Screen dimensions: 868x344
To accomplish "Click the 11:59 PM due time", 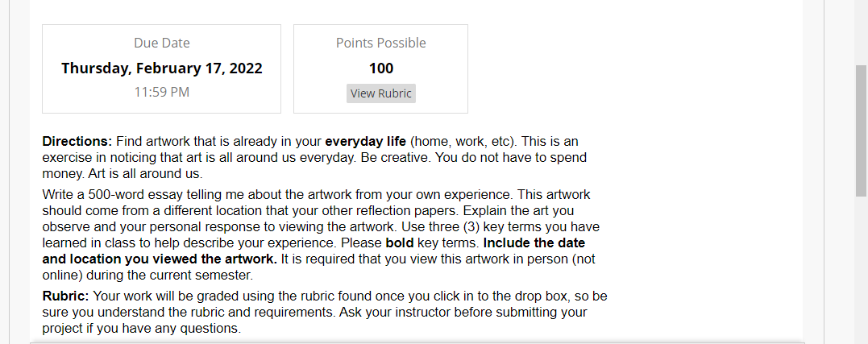I will click(162, 92).
